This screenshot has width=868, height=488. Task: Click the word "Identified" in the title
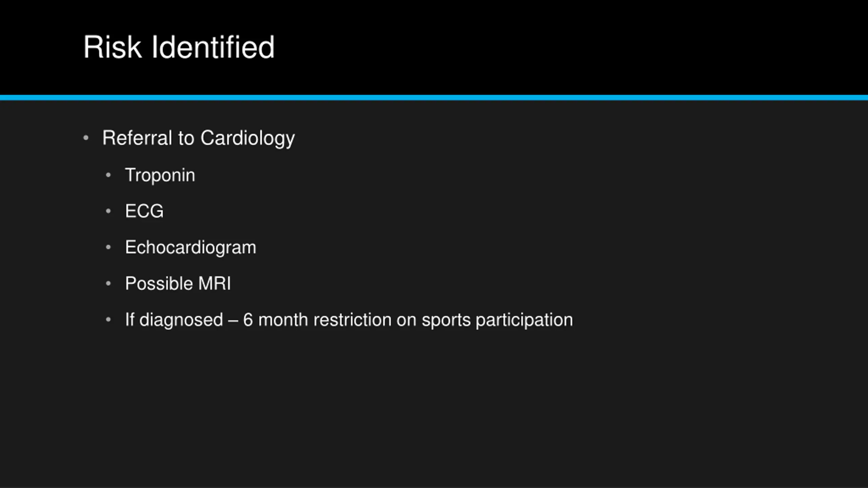pyautogui.click(x=213, y=47)
